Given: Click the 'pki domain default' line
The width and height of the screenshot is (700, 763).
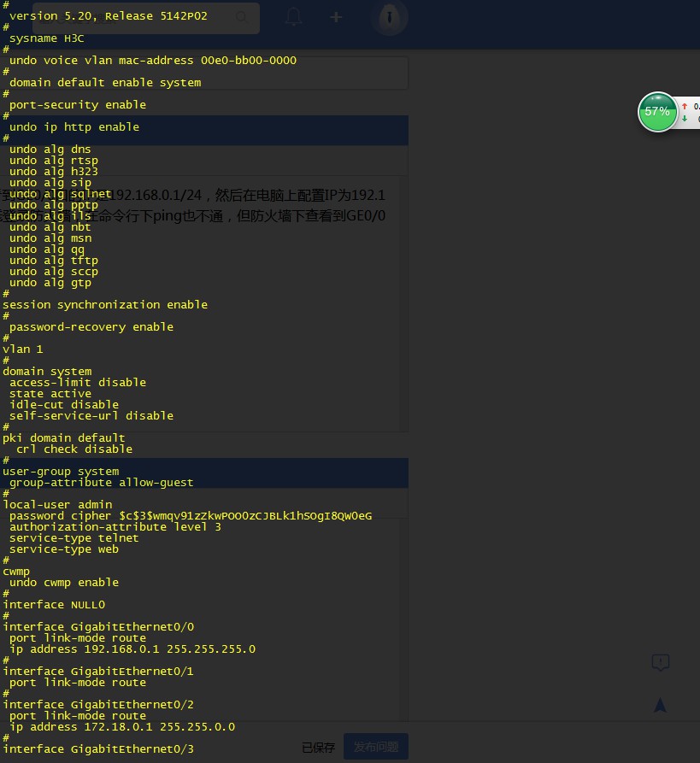Looking at the screenshot, I should tap(64, 438).
